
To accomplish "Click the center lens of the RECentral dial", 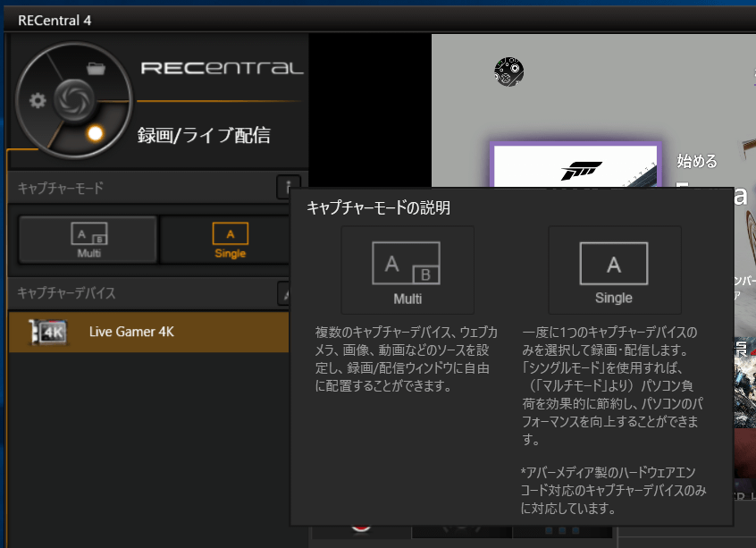I will pos(73,100).
